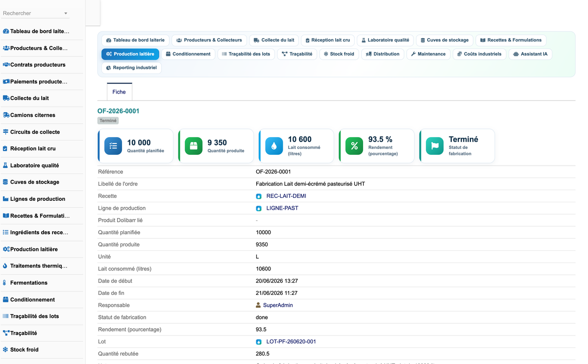Click the date de fin value 21/06/2026 11:27

click(x=276, y=293)
